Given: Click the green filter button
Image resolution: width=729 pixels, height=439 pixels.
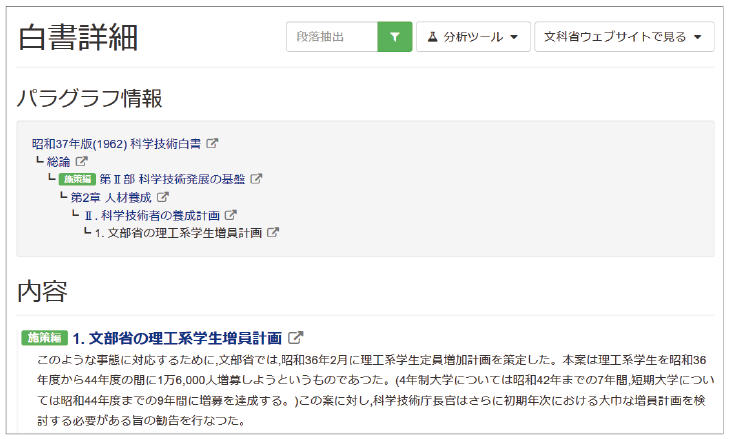Looking at the screenshot, I should [x=394, y=37].
